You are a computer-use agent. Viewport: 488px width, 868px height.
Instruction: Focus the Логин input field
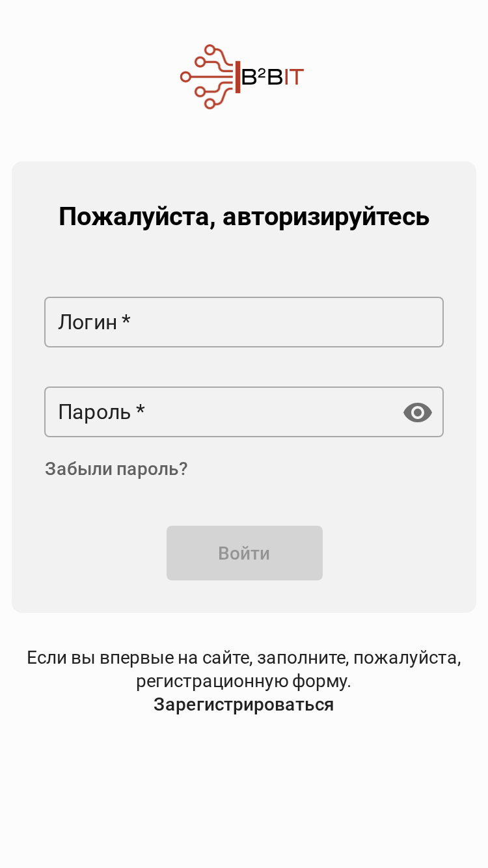(x=244, y=322)
